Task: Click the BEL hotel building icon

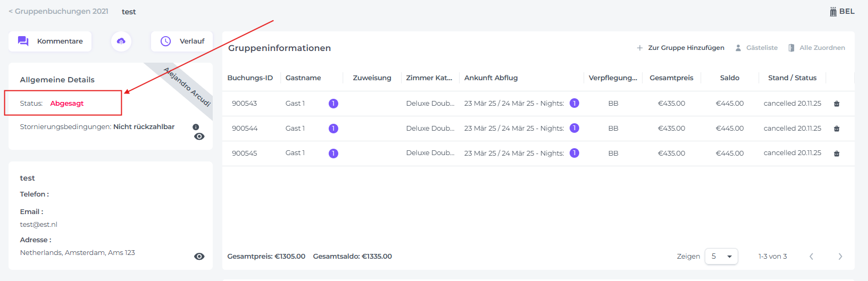Action: tap(833, 12)
